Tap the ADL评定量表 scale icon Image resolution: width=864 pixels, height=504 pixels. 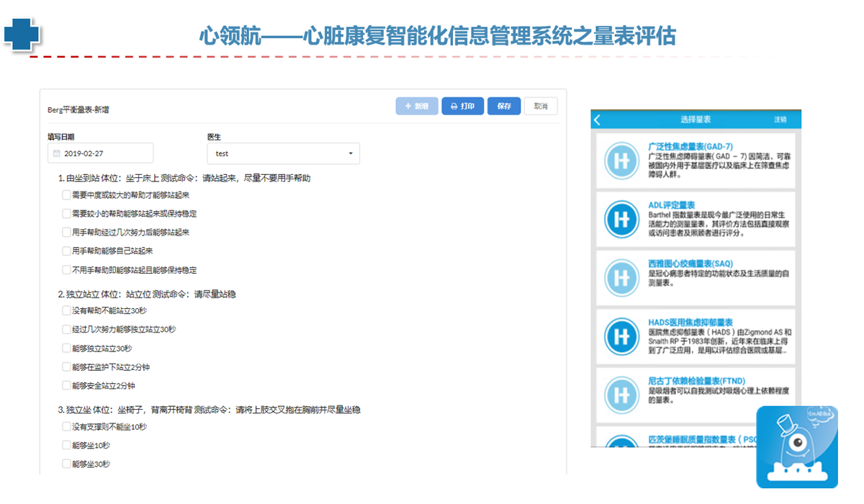[x=621, y=219]
